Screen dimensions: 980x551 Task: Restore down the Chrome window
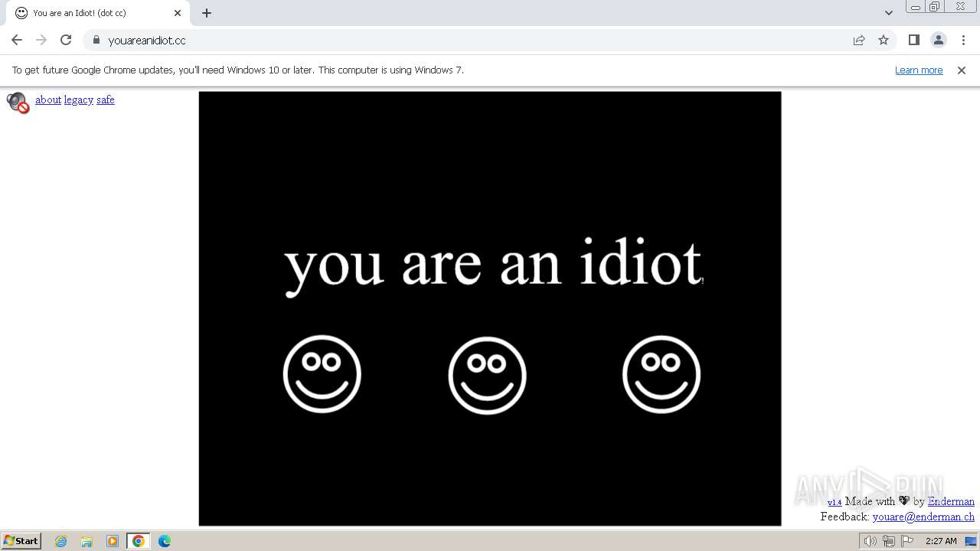(x=935, y=7)
